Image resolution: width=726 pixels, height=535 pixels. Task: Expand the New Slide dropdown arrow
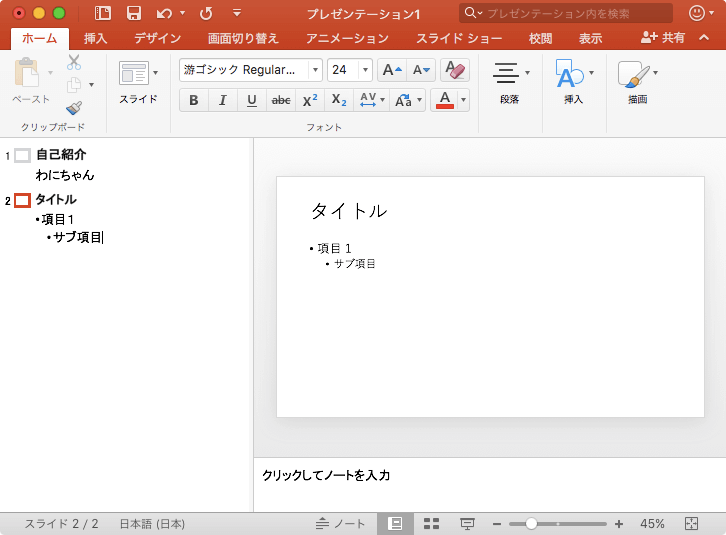[155, 73]
